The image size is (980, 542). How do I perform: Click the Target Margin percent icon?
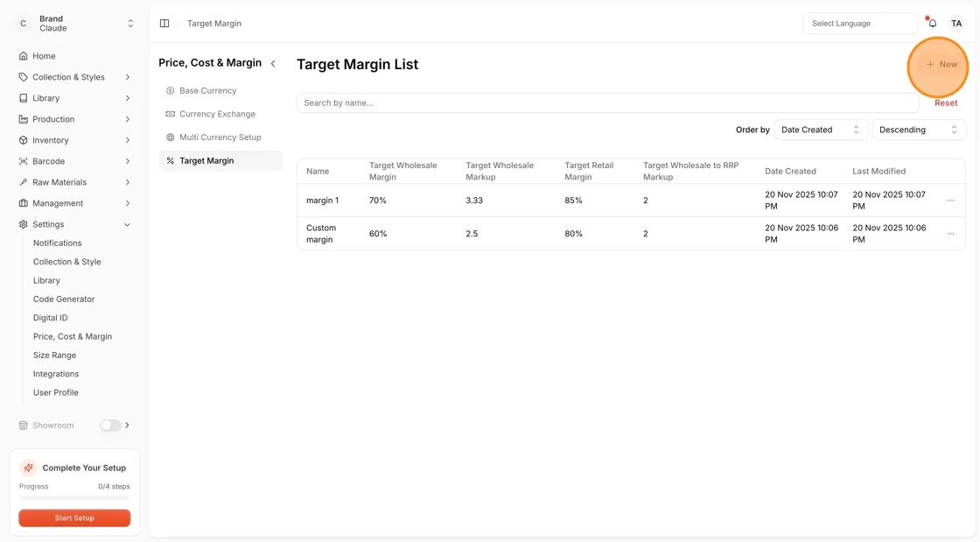[x=170, y=160]
